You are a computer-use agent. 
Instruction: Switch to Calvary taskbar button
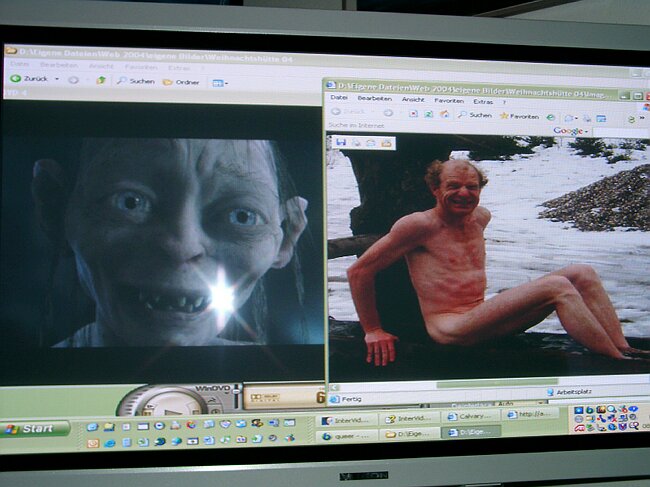(470, 416)
